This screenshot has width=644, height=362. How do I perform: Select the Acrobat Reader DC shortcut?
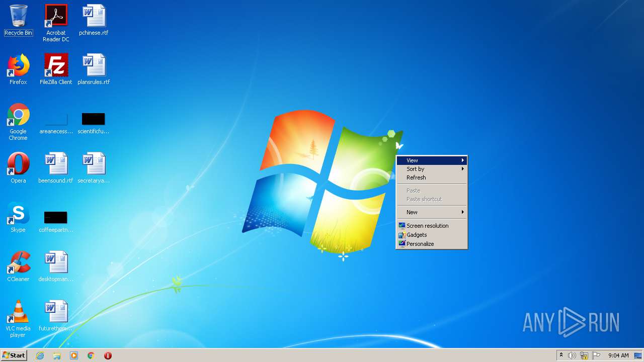point(56,23)
